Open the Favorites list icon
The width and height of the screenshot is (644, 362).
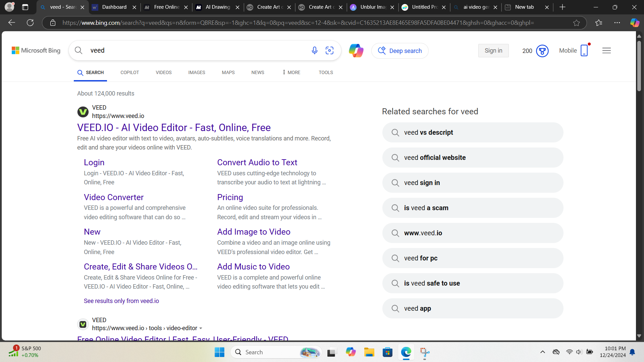tap(599, 23)
